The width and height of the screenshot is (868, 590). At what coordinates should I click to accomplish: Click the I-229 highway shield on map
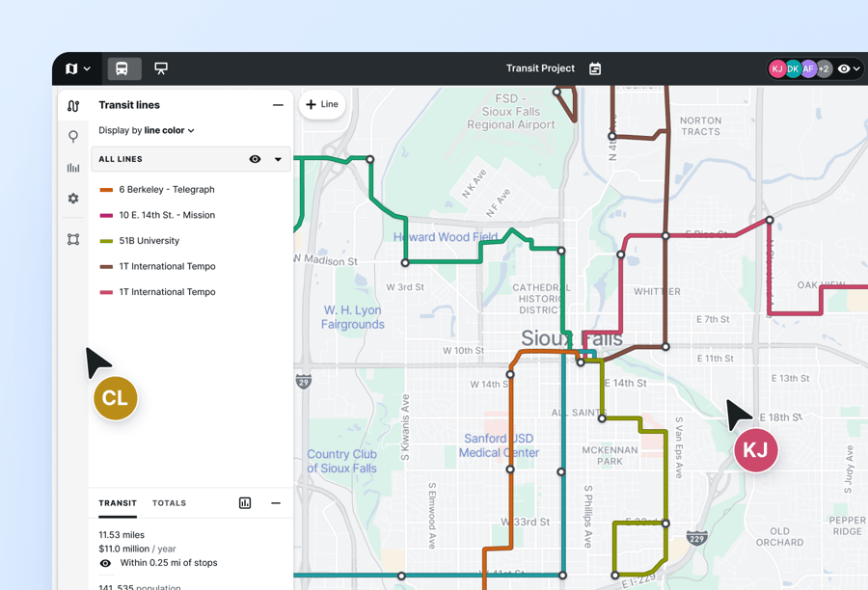tap(697, 537)
